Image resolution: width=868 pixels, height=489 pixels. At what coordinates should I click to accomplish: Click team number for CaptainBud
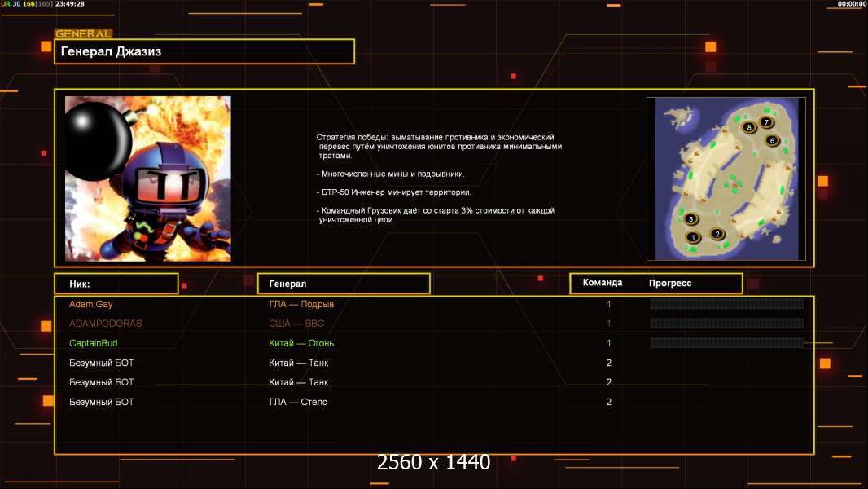(x=609, y=343)
